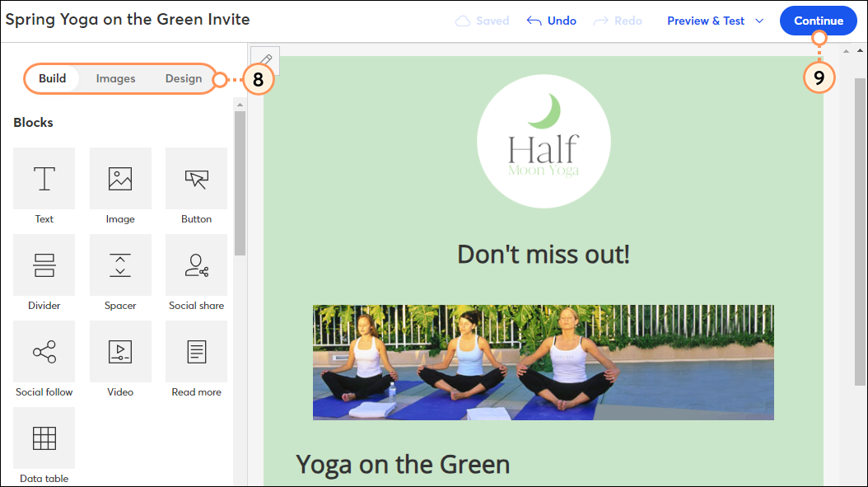The image size is (868, 487).
Task: Add a Divider block
Action: [x=44, y=265]
